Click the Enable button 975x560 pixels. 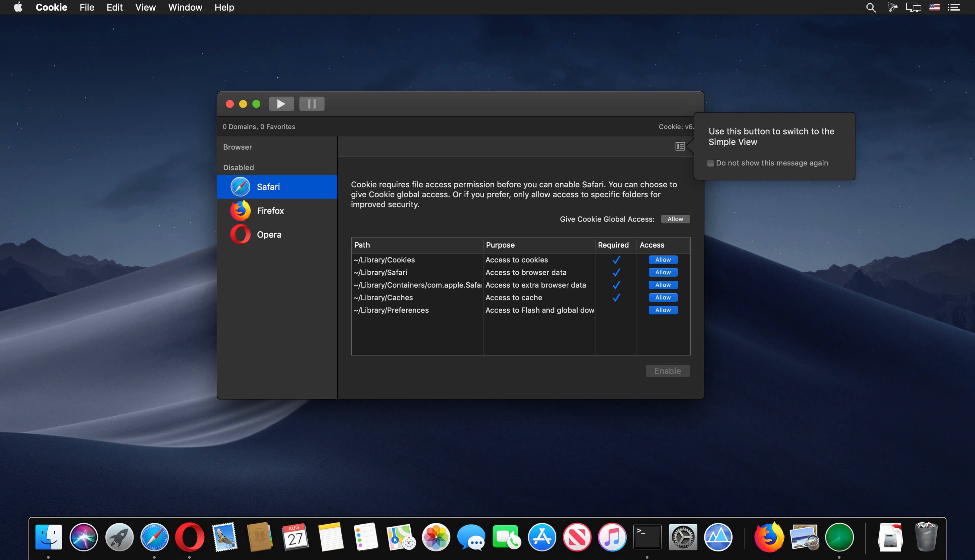667,371
